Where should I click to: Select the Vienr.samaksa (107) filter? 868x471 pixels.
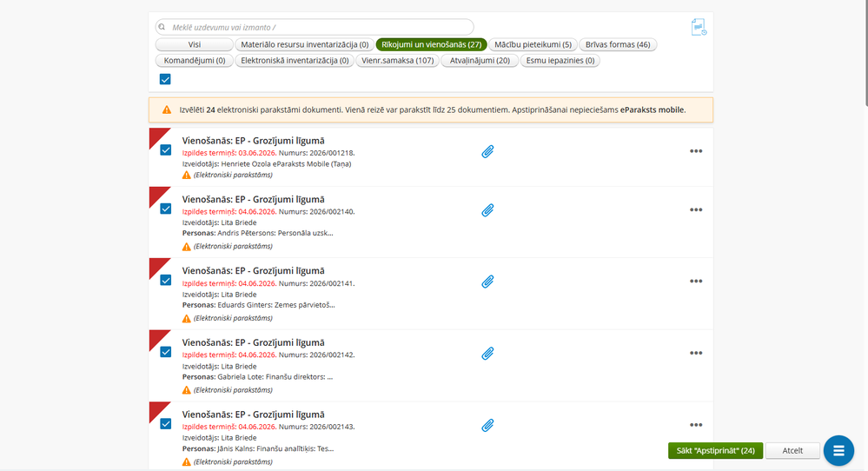(x=397, y=60)
